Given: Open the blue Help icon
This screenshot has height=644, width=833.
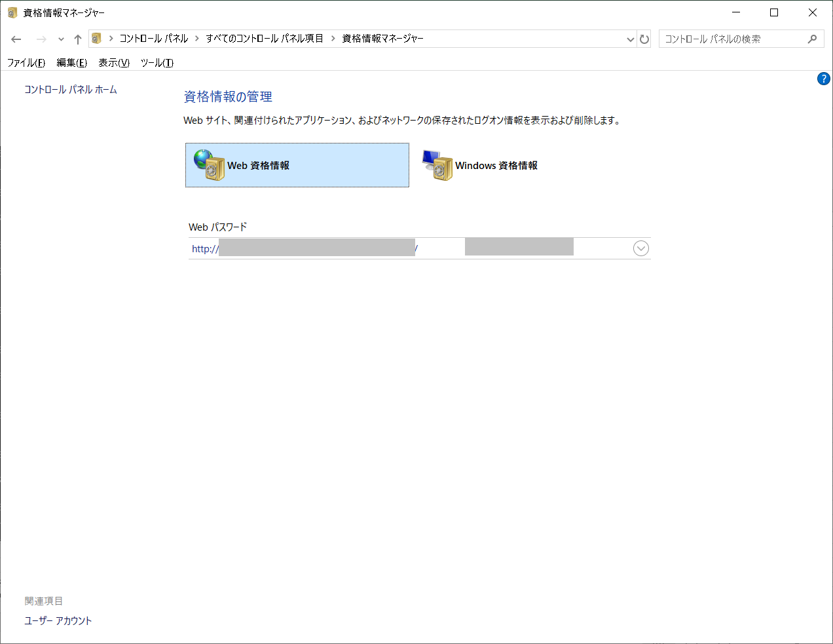Looking at the screenshot, I should 824,79.
